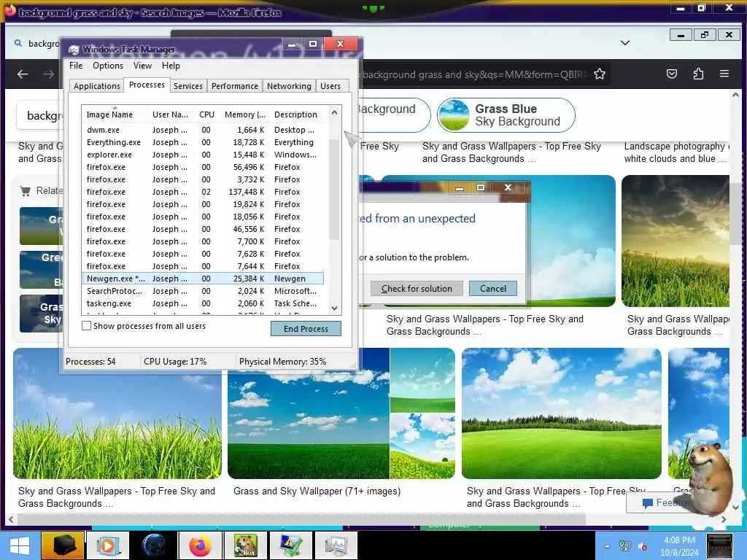
Task: Click the Firefox forward arrow
Action: tap(48, 74)
